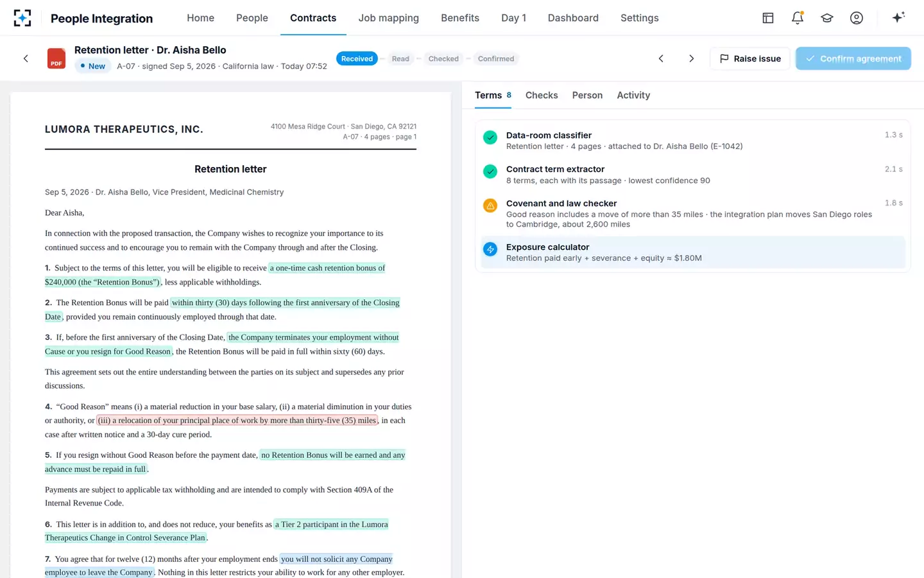Viewport: 924px width, 578px height.
Task: Click green check icon for Data-room classifier
Action: [490, 137]
